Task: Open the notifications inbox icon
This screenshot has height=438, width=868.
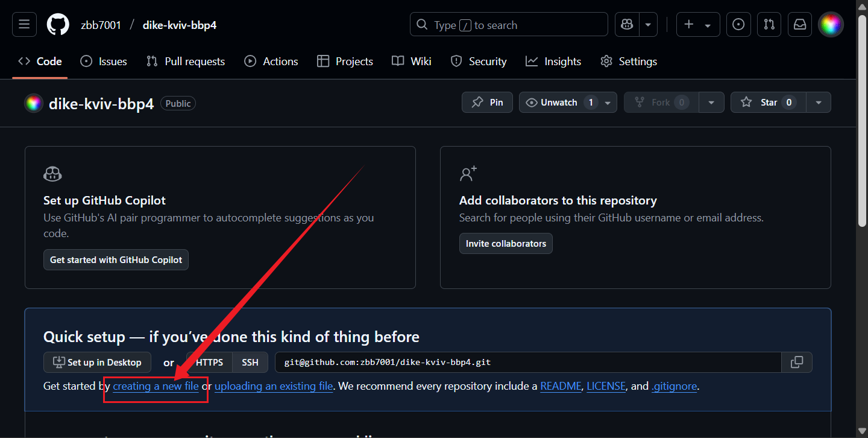Action: pos(800,25)
